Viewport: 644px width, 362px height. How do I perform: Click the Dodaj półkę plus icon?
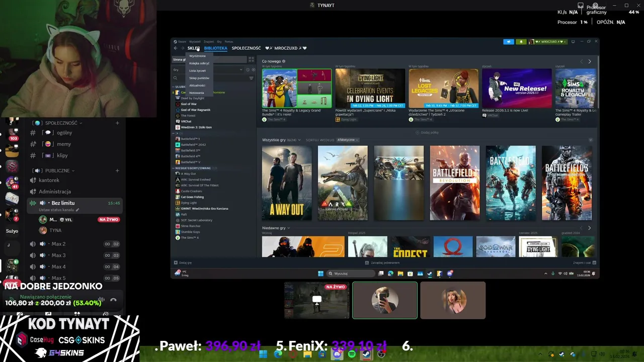(x=417, y=132)
